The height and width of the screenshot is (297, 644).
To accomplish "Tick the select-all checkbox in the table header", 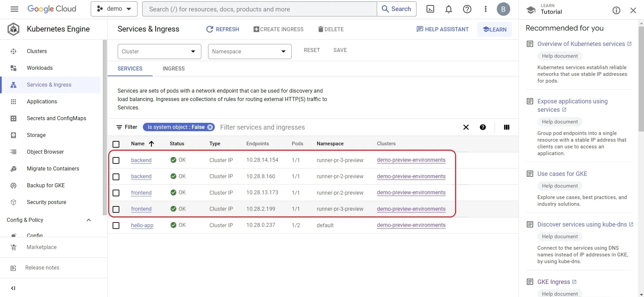I will tap(116, 144).
